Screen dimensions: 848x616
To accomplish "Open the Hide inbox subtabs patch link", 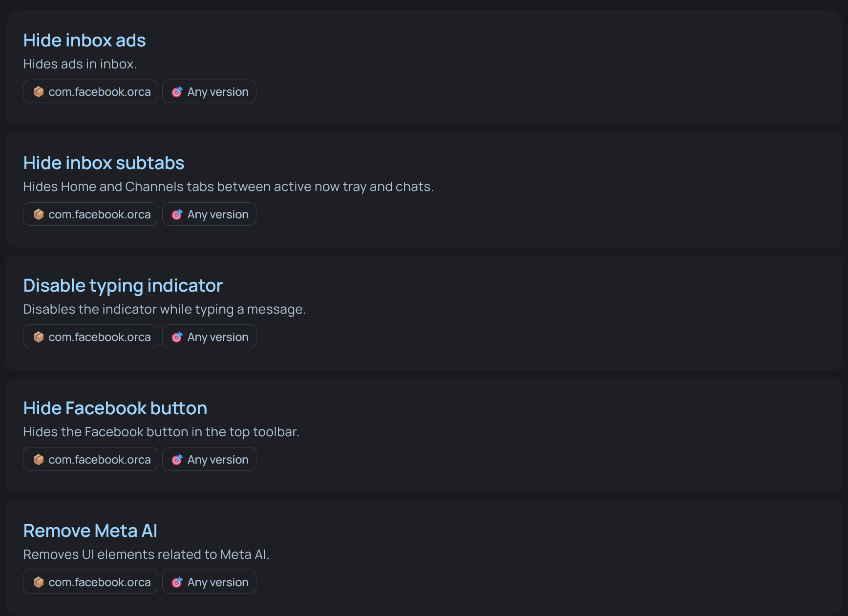I will pyautogui.click(x=104, y=163).
